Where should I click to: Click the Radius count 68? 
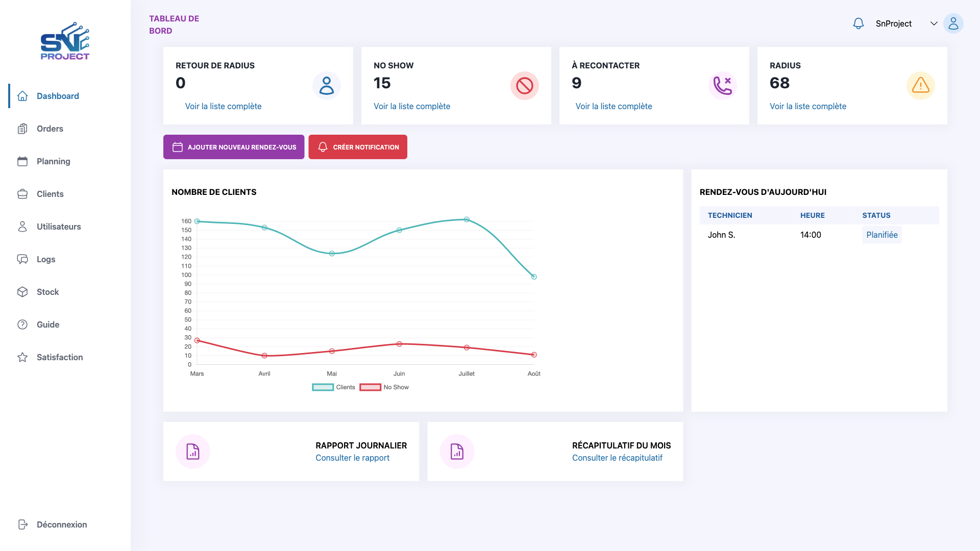point(779,83)
